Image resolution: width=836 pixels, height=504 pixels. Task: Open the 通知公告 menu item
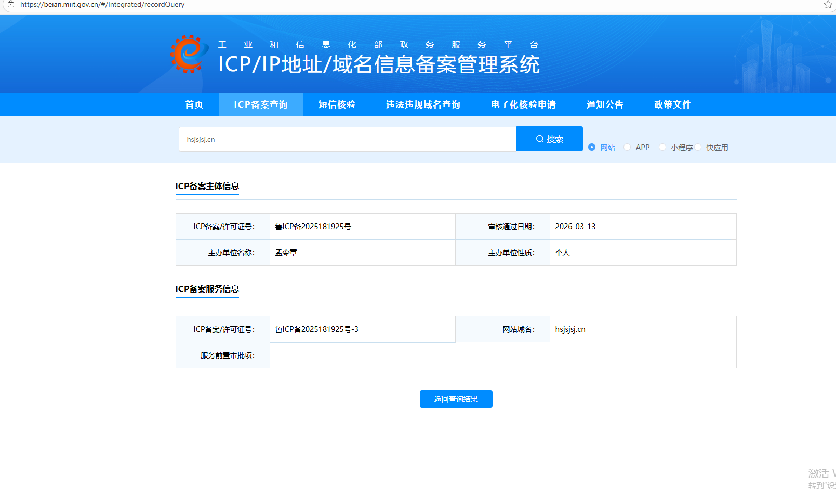tap(605, 104)
